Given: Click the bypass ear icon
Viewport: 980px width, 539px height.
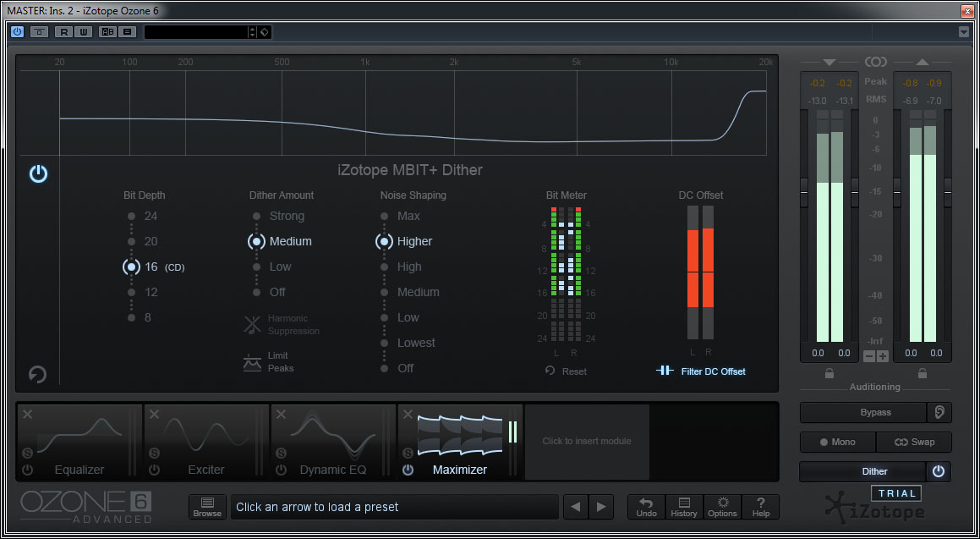Looking at the screenshot, I should 938,412.
